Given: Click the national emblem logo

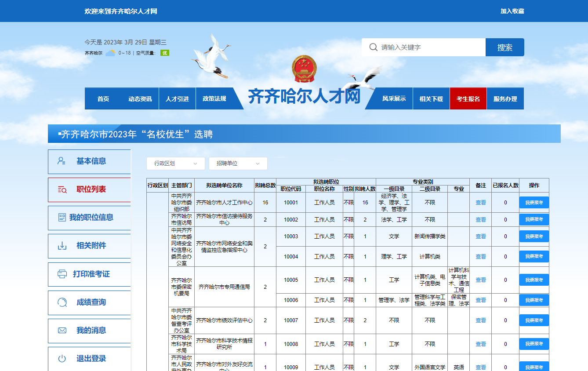Looking at the screenshot, I should click(304, 69).
